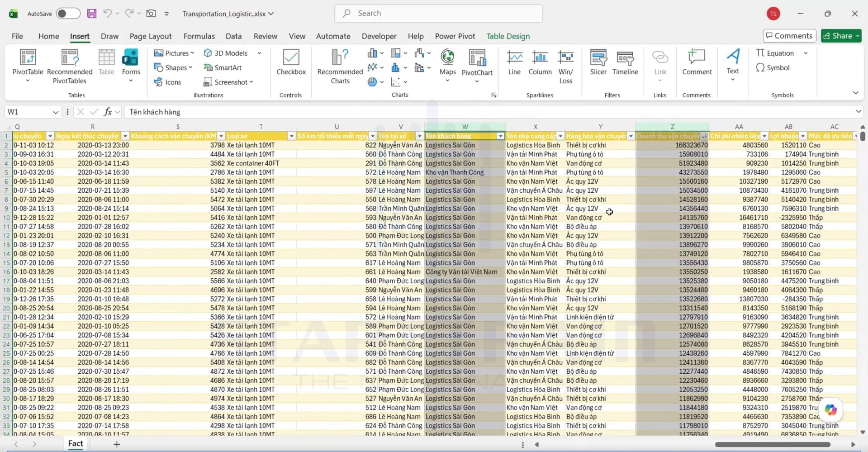Open filter dropdown for Tên nhà cung cấp
The image size is (868, 452).
tap(560, 136)
